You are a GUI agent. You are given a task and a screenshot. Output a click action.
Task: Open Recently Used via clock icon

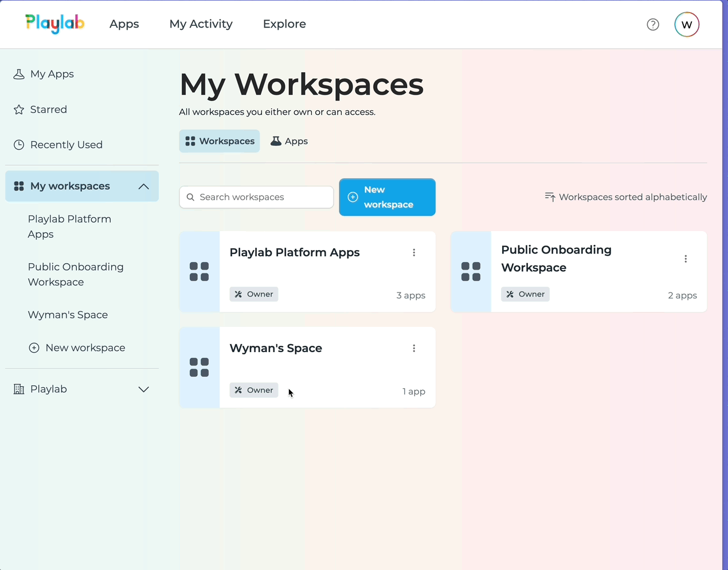(19, 145)
